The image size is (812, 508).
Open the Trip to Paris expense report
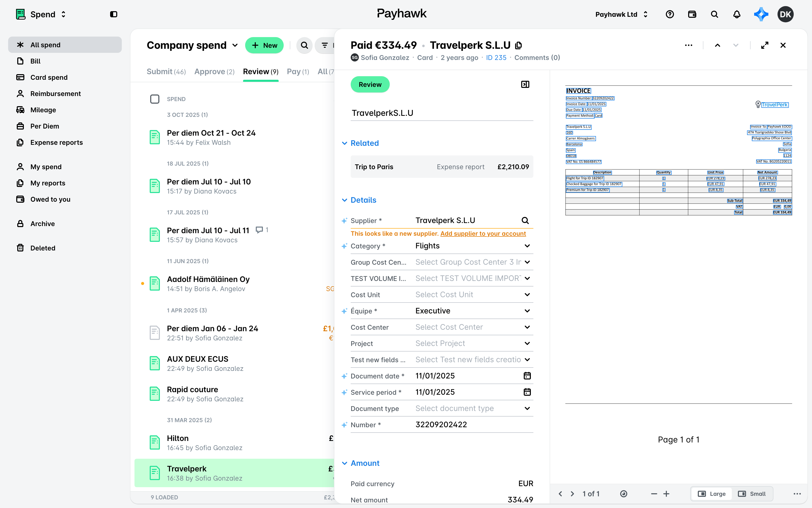(x=442, y=167)
